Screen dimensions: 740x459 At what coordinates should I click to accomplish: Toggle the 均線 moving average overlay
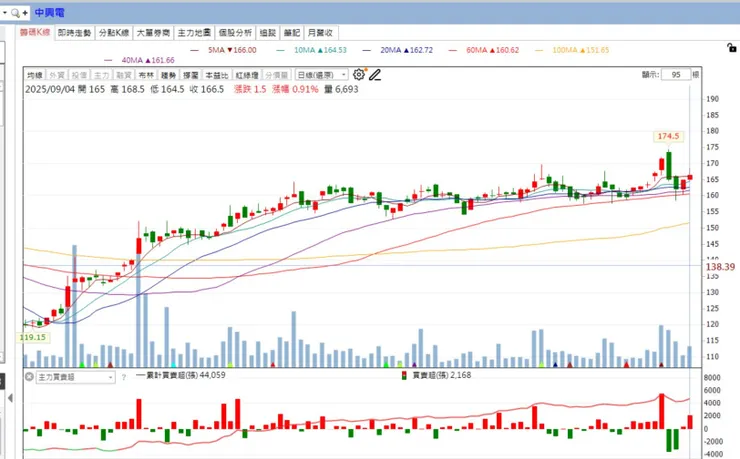point(35,75)
